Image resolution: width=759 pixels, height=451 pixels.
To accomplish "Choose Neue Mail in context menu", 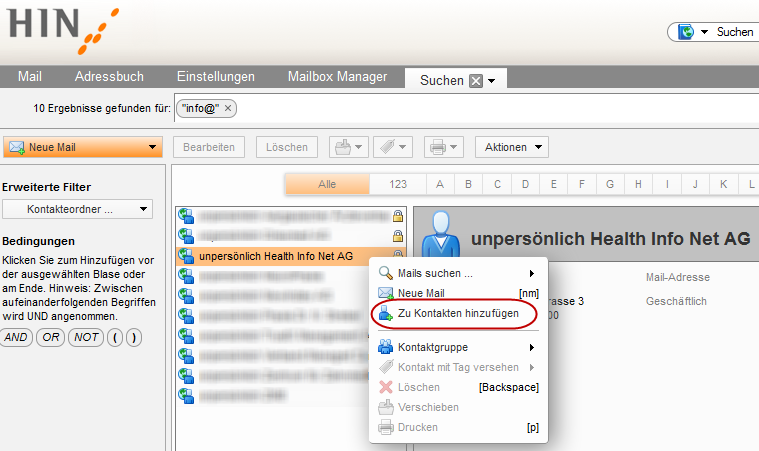I will (458, 293).
